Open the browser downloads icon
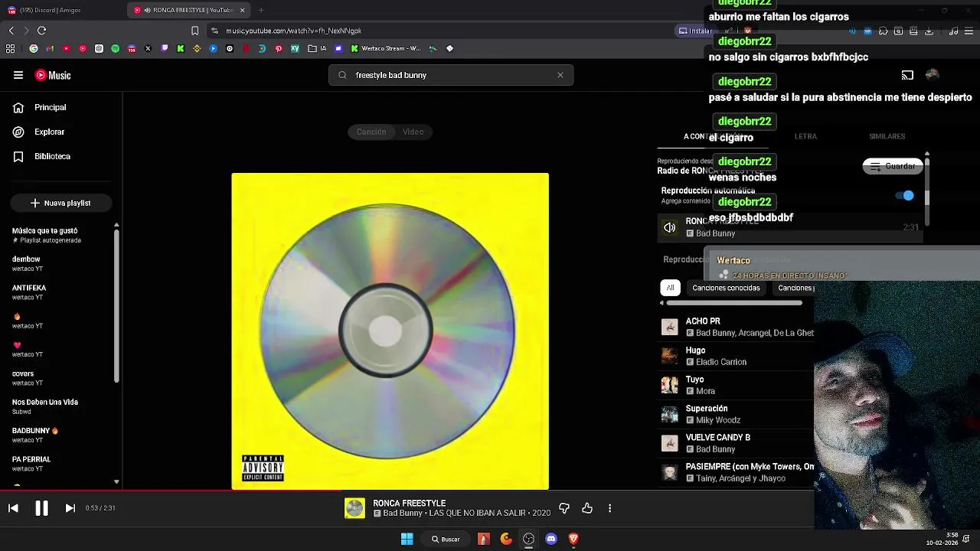The height and width of the screenshot is (551, 980). [929, 31]
